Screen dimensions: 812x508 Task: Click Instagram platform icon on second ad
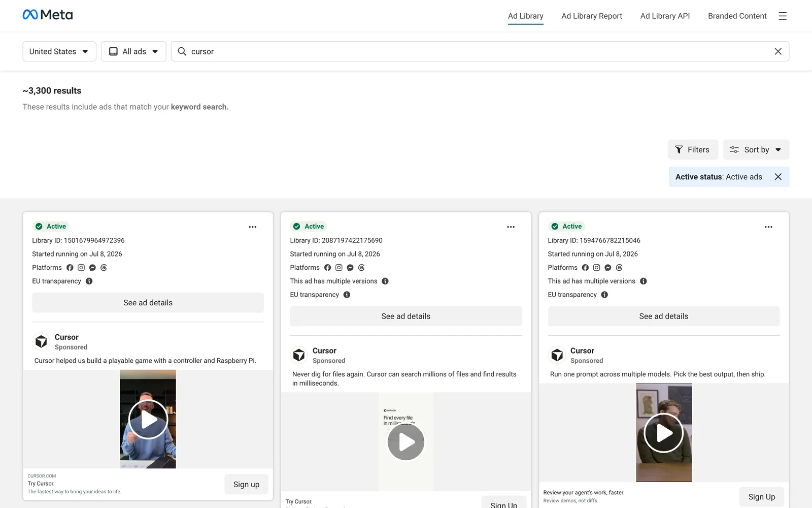click(339, 268)
